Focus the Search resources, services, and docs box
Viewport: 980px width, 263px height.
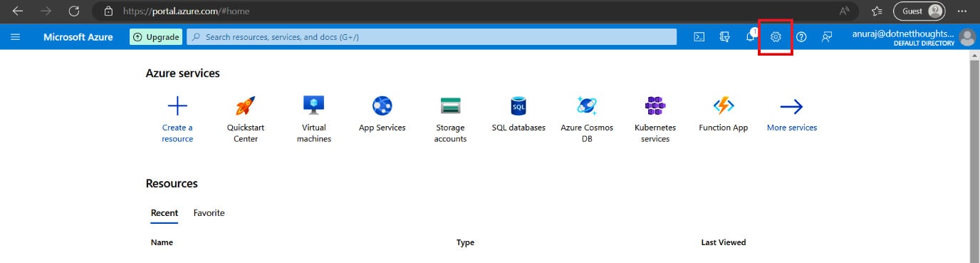pos(432,37)
